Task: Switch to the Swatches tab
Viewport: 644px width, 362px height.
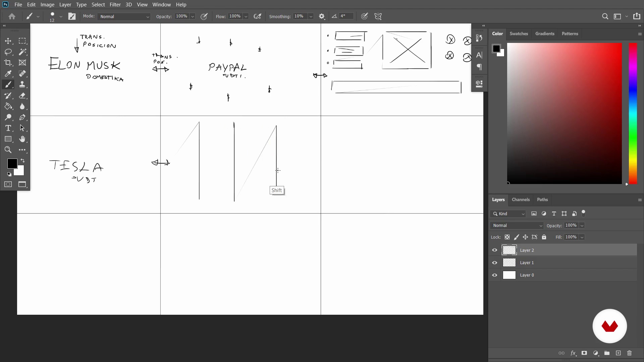Action: [519, 34]
